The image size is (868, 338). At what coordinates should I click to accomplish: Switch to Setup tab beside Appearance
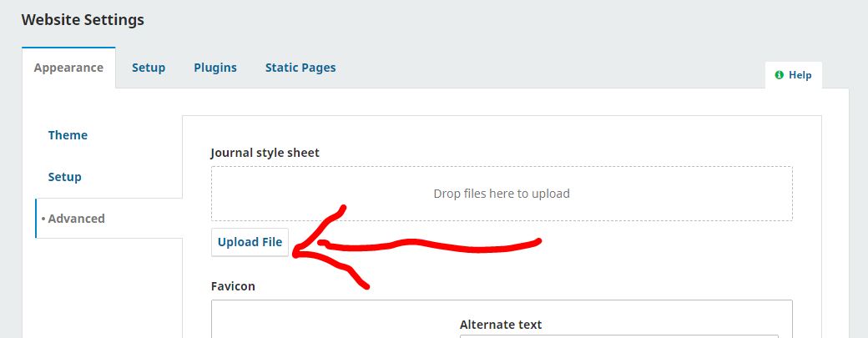click(149, 68)
